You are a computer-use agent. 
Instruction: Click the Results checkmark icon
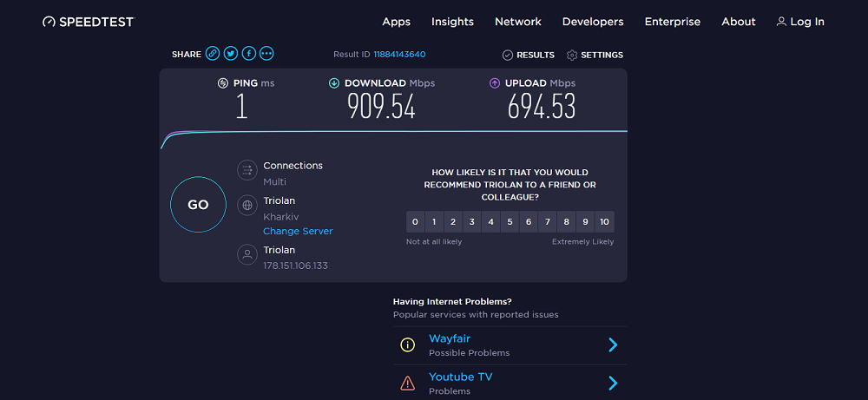508,55
